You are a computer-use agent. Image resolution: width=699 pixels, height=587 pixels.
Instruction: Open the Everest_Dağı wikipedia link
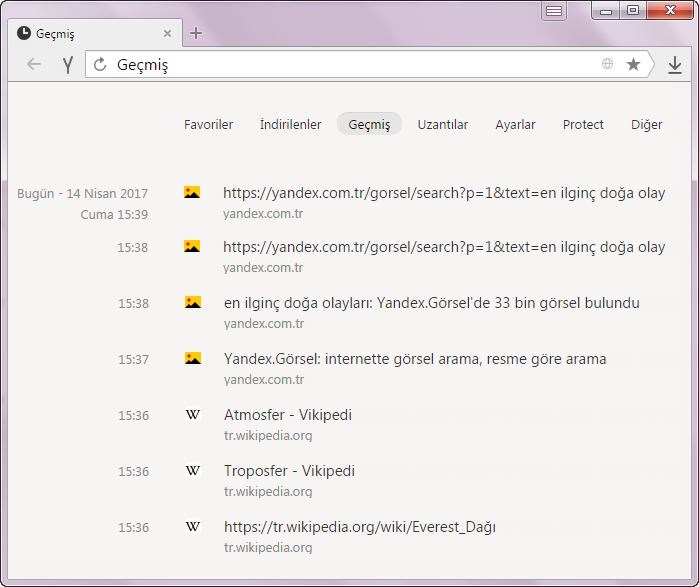360,527
